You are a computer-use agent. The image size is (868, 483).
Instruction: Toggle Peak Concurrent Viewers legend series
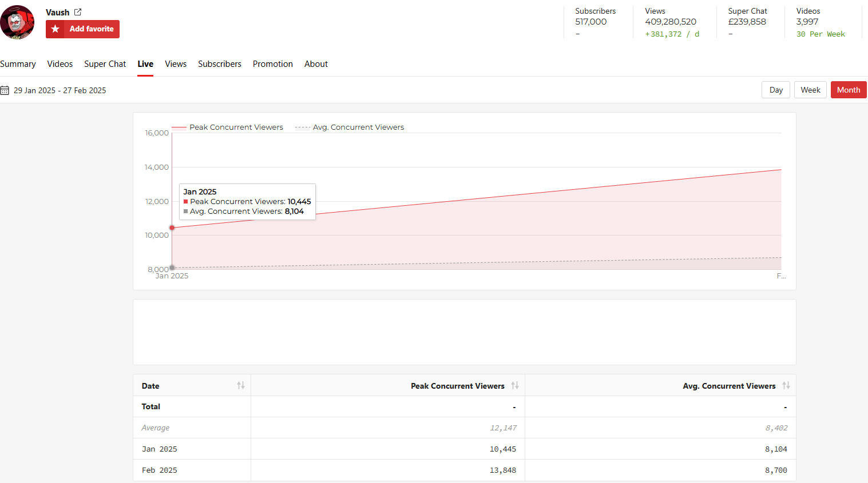click(228, 127)
